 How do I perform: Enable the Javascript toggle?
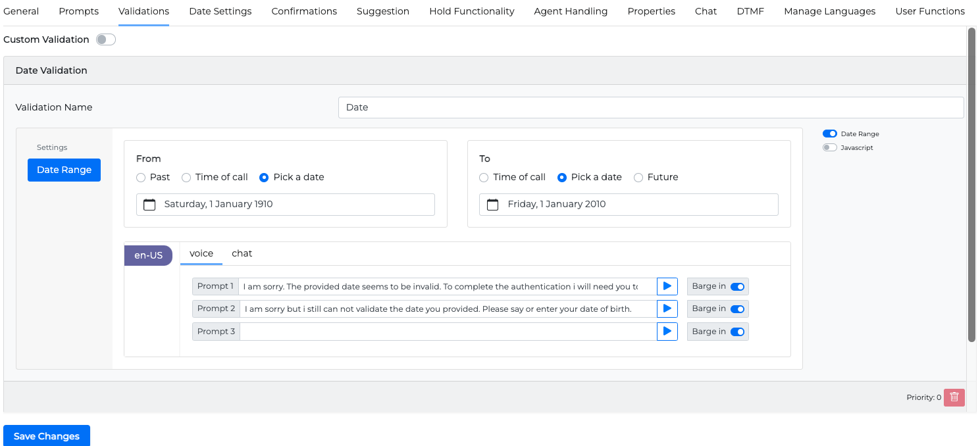coord(829,147)
